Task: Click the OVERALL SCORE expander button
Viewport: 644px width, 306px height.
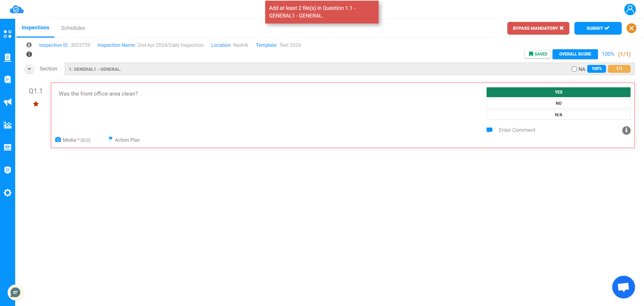Action: (575, 54)
